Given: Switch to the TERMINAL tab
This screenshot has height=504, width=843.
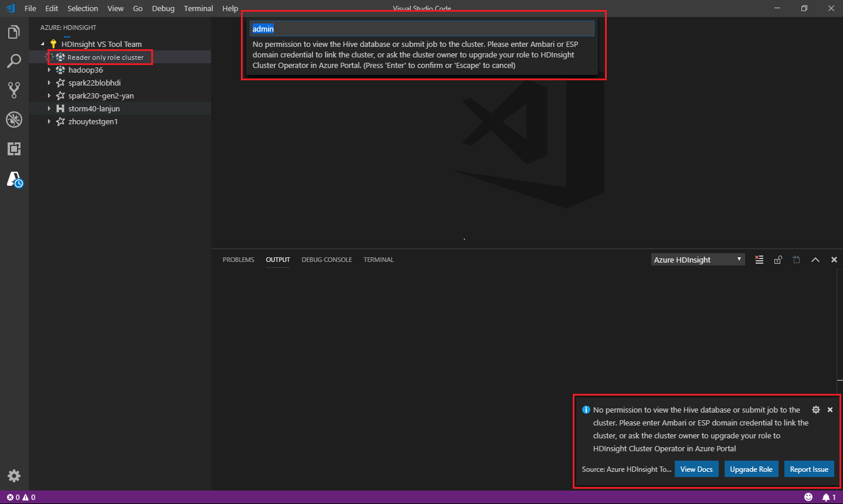Looking at the screenshot, I should [378, 259].
